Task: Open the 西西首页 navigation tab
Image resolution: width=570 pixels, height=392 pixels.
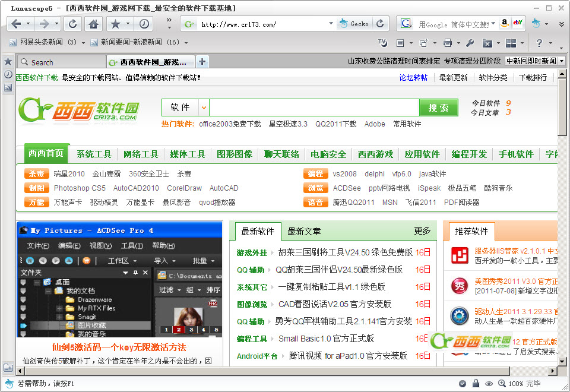Action: point(46,153)
